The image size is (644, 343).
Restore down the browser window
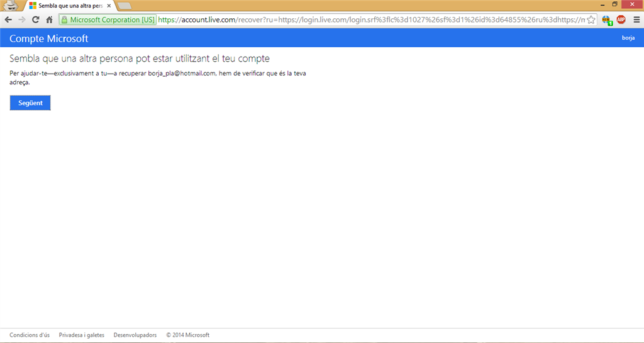coord(615,4)
